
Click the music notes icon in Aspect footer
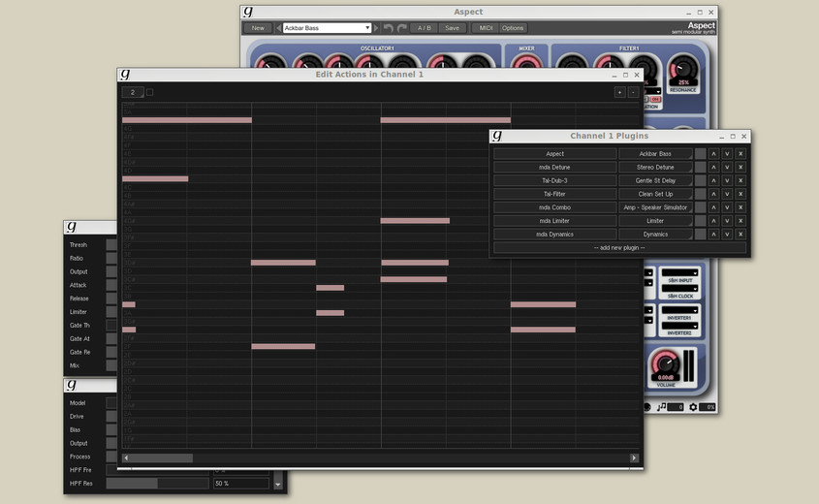point(662,406)
